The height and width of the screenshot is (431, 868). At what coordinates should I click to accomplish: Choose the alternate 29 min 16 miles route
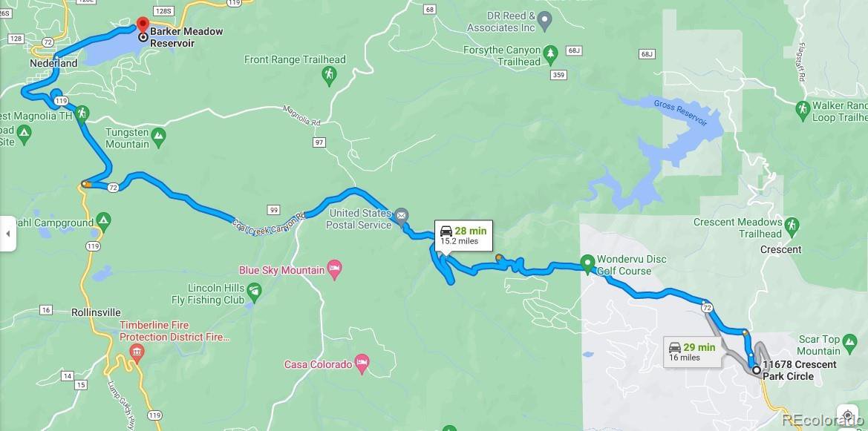692,352
